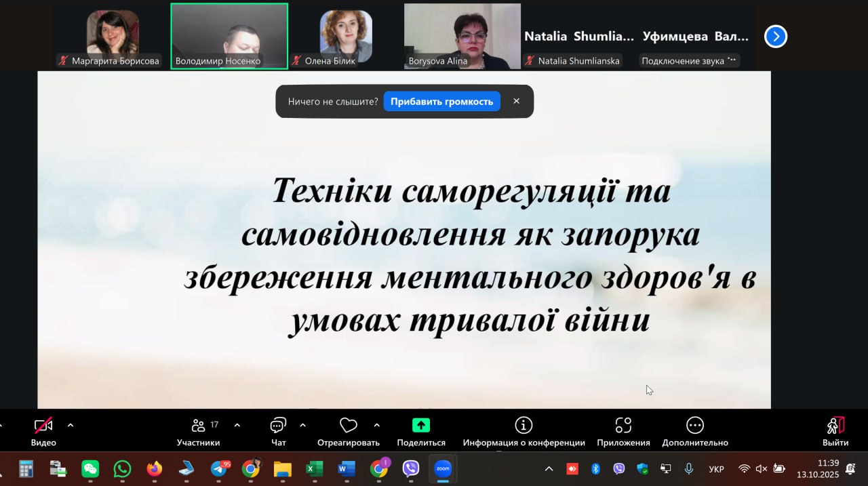The width and height of the screenshot is (868, 486).
Task: Toggle the Видео camera on
Action: click(43, 426)
